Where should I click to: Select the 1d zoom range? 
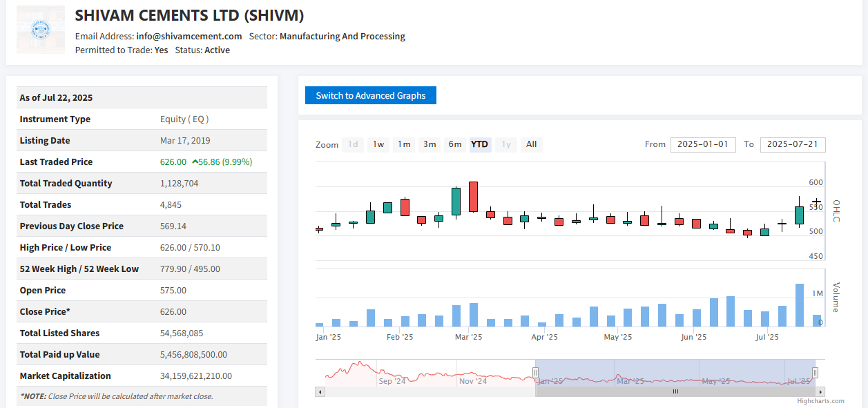tap(353, 144)
